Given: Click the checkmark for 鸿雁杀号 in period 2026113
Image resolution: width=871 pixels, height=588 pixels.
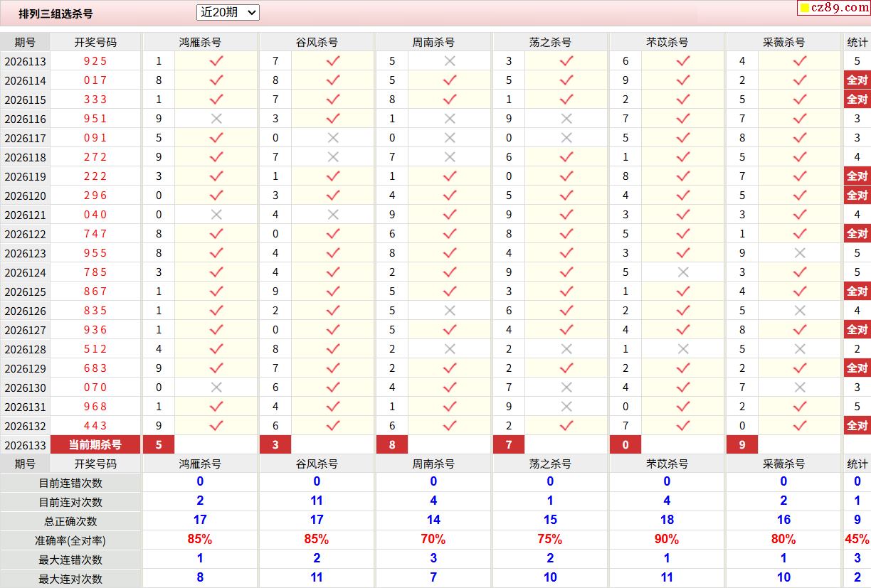Looking at the screenshot, I should click(216, 61).
